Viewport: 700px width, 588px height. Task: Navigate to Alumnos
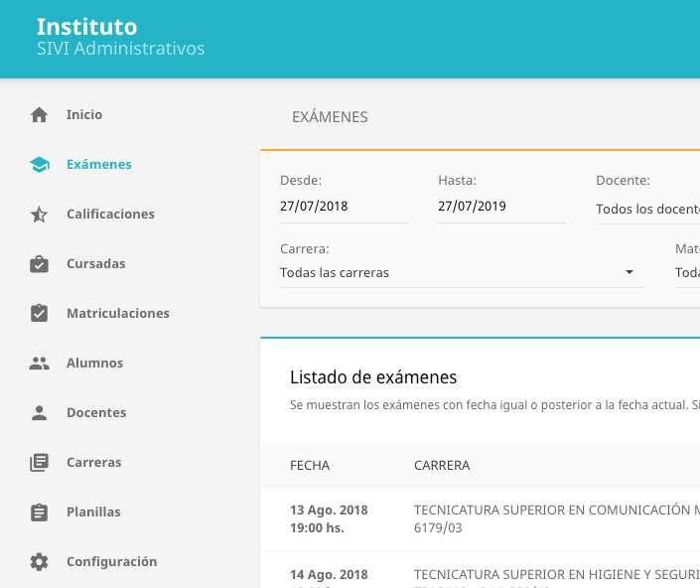(94, 363)
